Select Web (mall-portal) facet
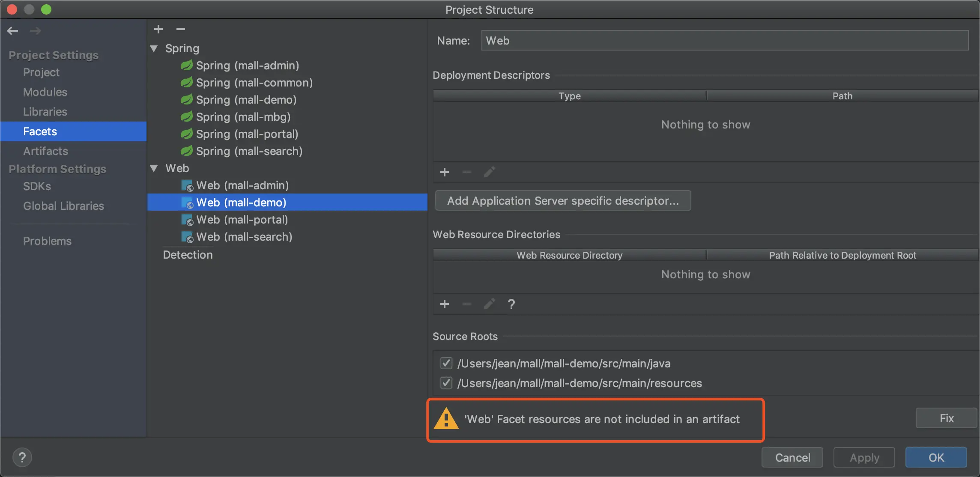Screen dimensions: 980x477 click(242, 220)
